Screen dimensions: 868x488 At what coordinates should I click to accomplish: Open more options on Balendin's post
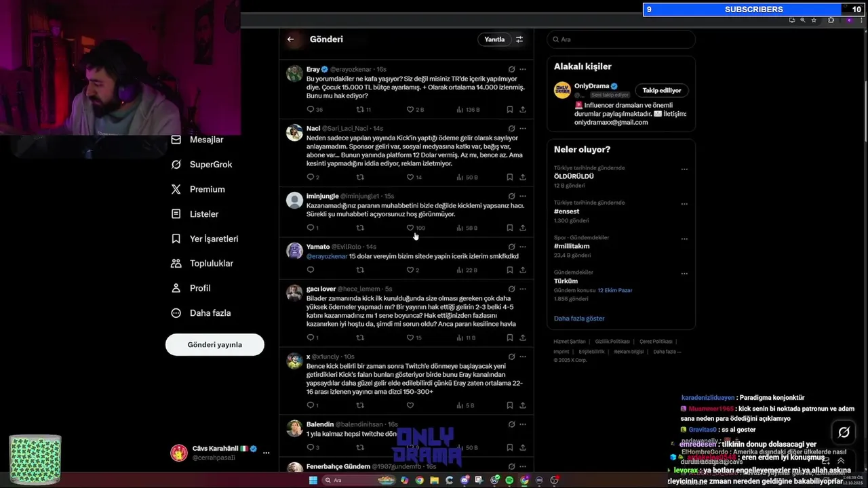coord(523,424)
